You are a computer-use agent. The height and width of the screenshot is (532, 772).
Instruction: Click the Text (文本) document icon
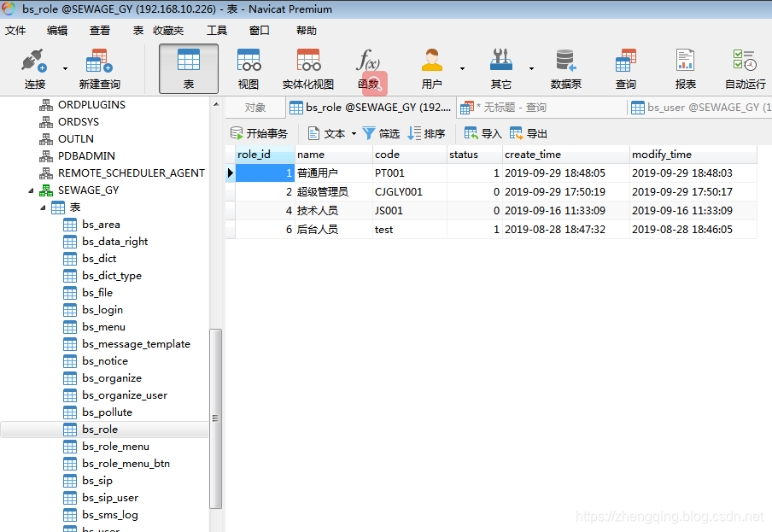(x=313, y=133)
